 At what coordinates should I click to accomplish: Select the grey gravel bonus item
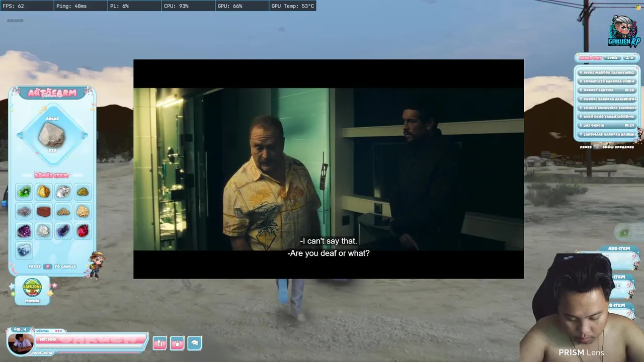click(x=24, y=211)
